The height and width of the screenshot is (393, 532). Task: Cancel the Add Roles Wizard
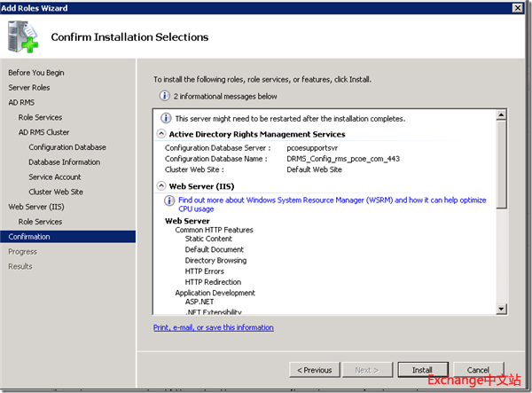(x=478, y=370)
